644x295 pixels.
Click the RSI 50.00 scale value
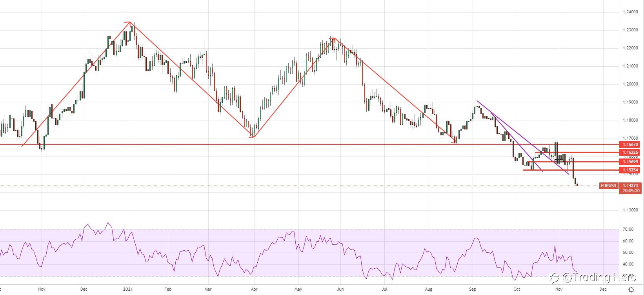[628, 252]
